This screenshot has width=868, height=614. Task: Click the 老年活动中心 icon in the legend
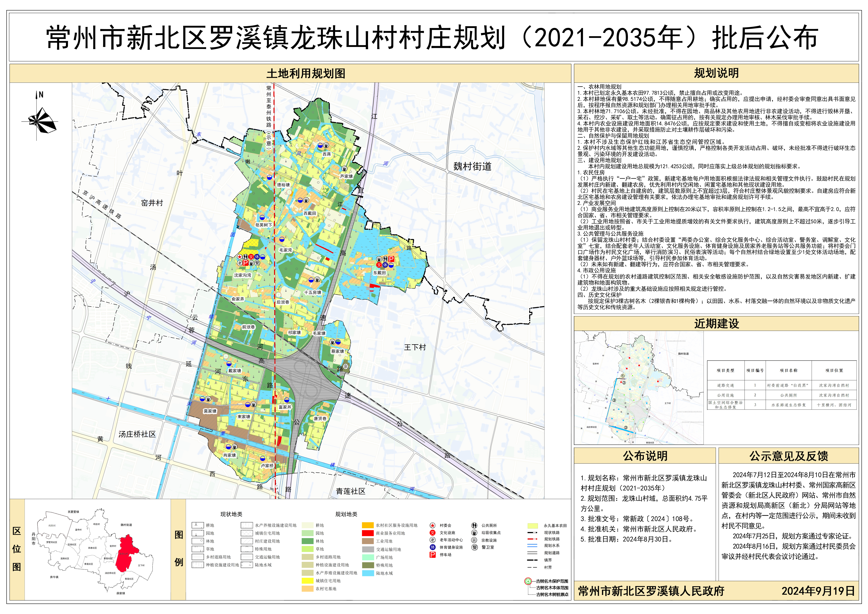coord(433,540)
